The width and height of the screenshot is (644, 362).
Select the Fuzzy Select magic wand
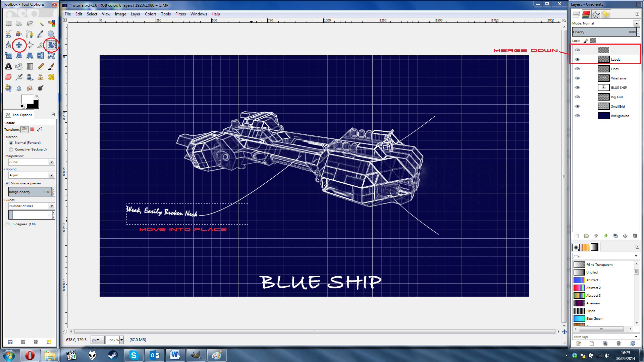[x=41, y=23]
